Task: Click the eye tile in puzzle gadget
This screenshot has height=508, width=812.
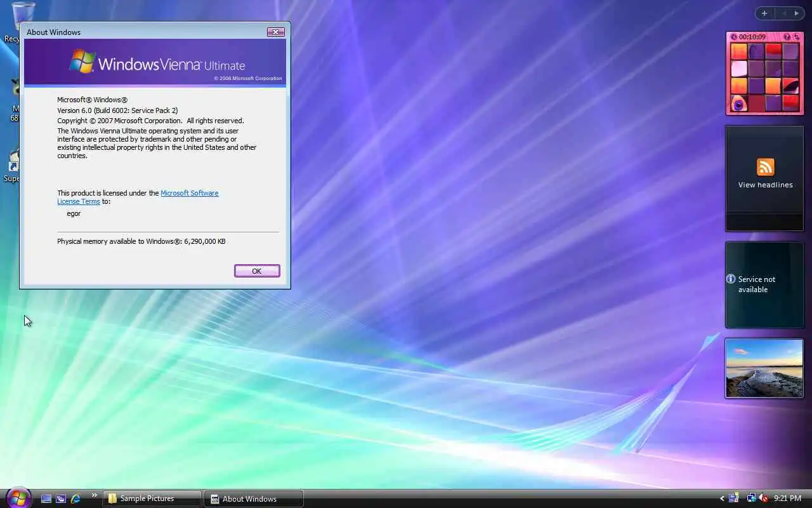Action: [x=738, y=103]
